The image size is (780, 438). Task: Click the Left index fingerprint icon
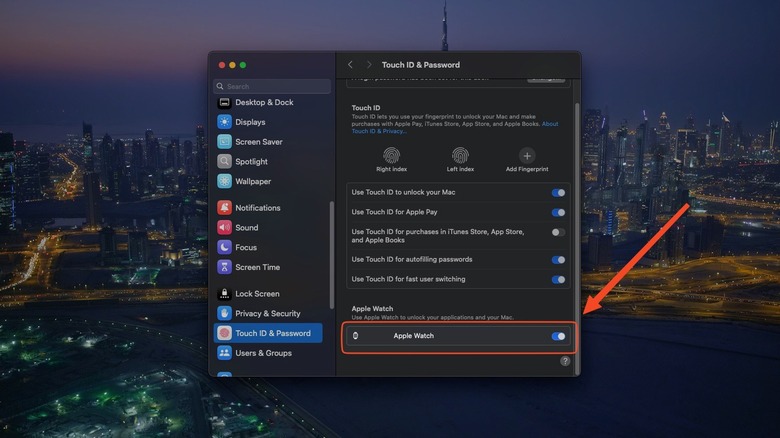[460, 155]
